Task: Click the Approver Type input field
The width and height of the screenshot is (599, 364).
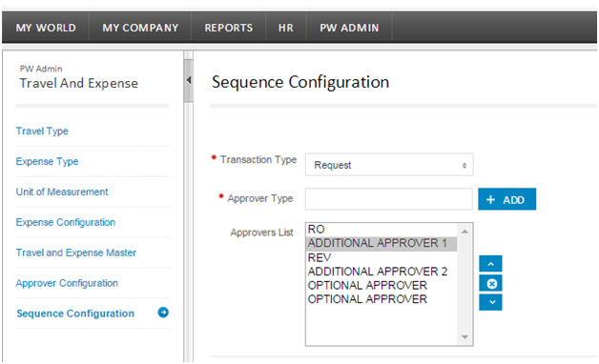Action: [389, 199]
